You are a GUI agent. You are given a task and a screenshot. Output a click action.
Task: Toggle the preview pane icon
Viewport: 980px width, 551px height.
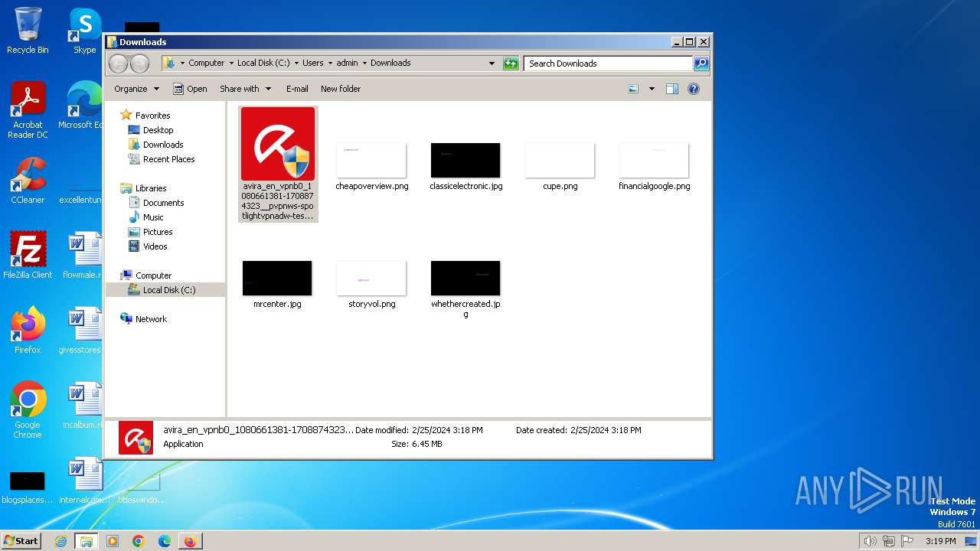pos(671,89)
